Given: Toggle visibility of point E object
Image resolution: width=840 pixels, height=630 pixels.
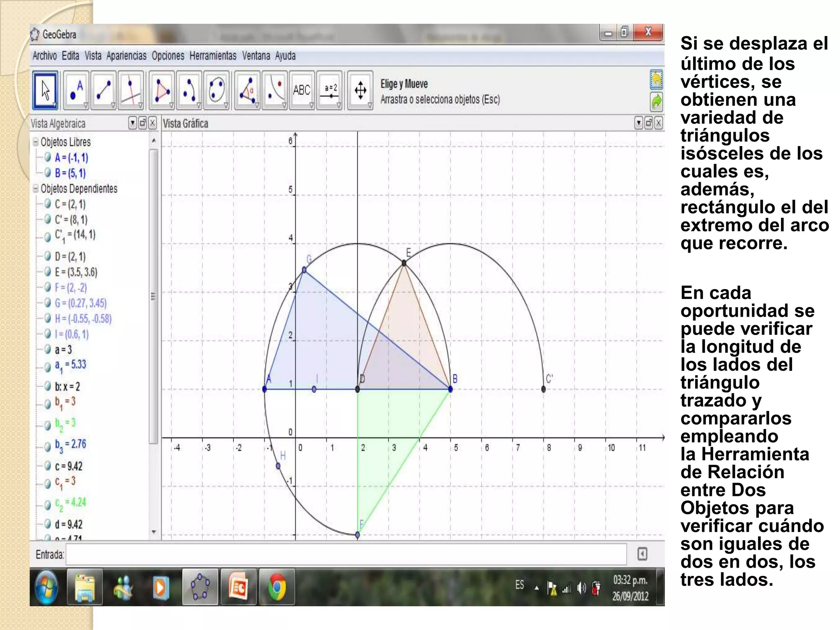Looking at the screenshot, I should pos(48,272).
